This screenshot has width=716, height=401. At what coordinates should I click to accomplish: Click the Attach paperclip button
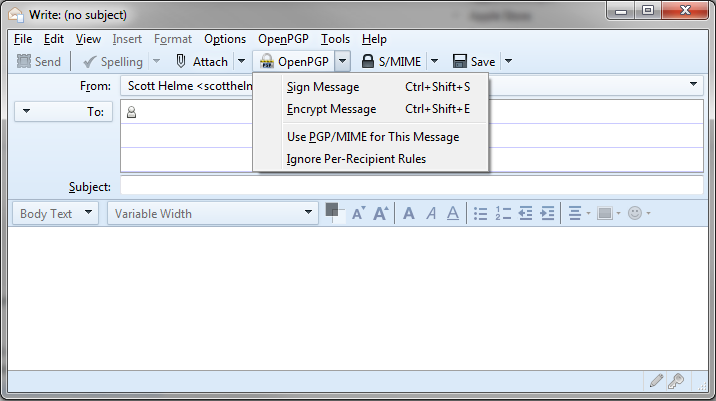coord(202,62)
